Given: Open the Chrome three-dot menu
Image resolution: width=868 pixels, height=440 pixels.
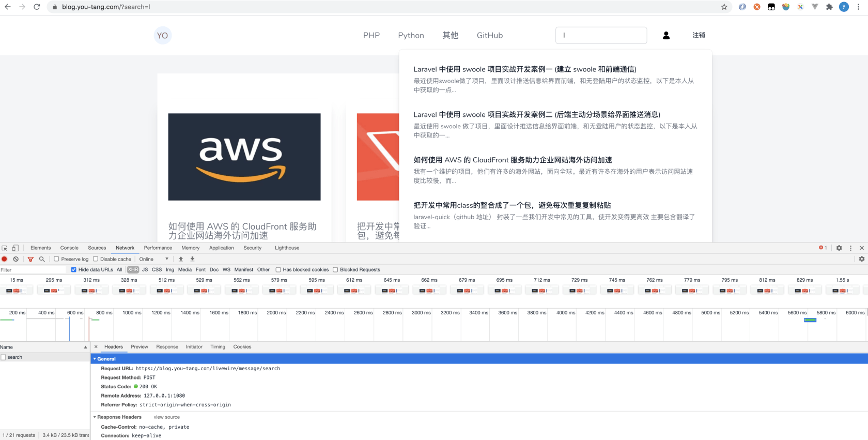Looking at the screenshot, I should 859,7.
